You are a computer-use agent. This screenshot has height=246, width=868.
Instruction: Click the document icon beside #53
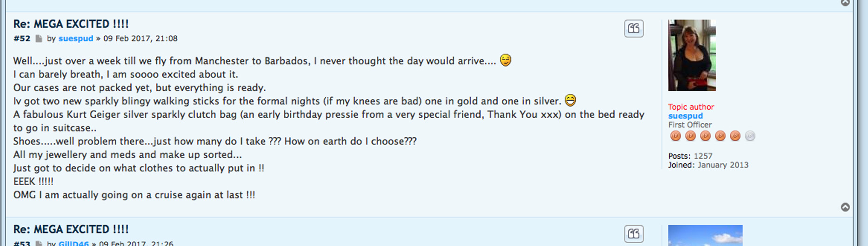(x=39, y=243)
